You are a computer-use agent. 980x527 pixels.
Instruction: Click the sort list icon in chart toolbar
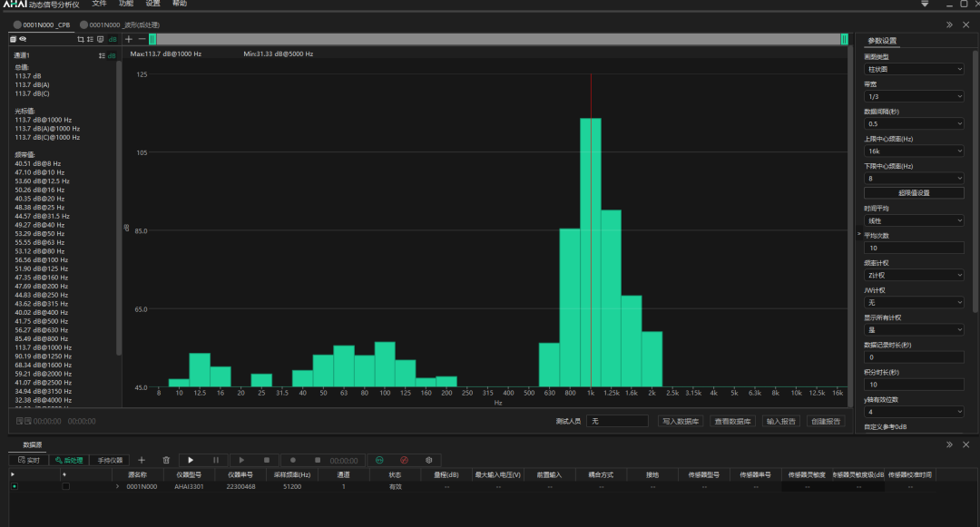point(90,39)
